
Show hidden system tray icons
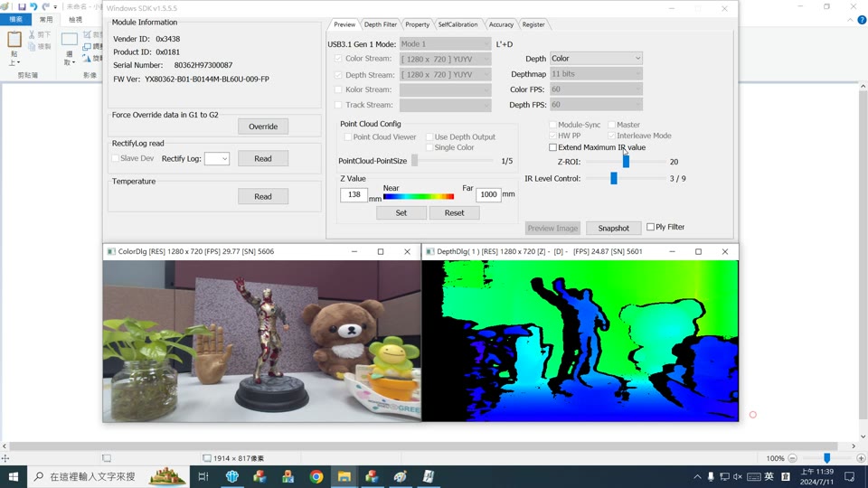(697, 476)
